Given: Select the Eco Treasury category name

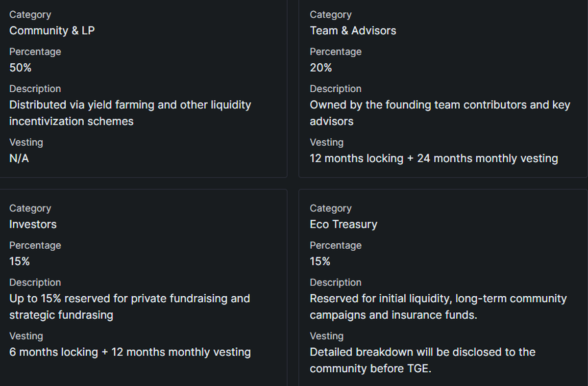Looking at the screenshot, I should [343, 224].
